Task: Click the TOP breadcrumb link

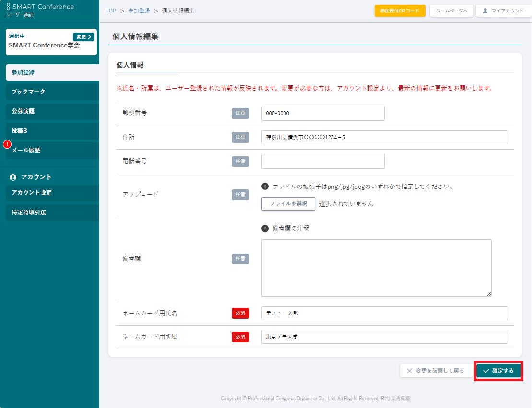Action: click(x=111, y=11)
